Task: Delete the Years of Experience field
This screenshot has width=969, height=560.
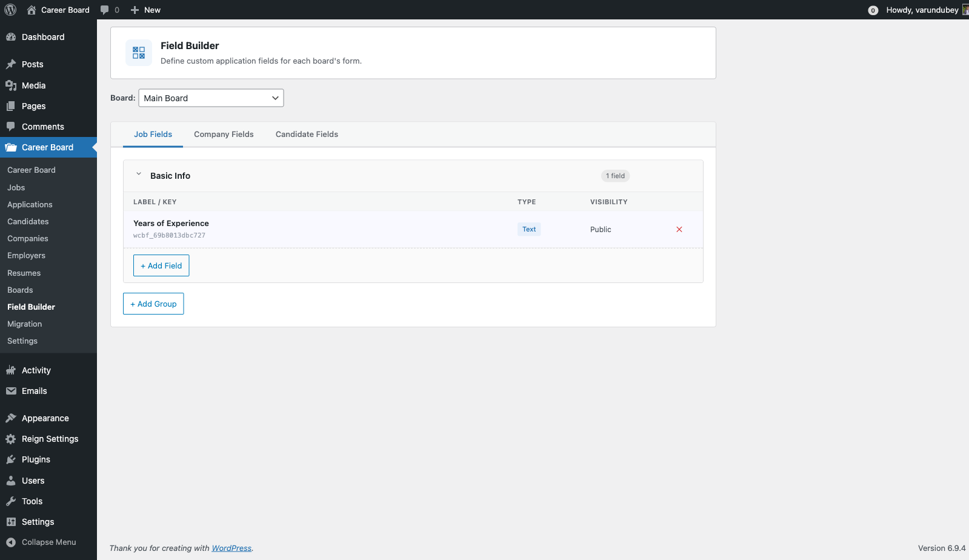Action: point(679,229)
